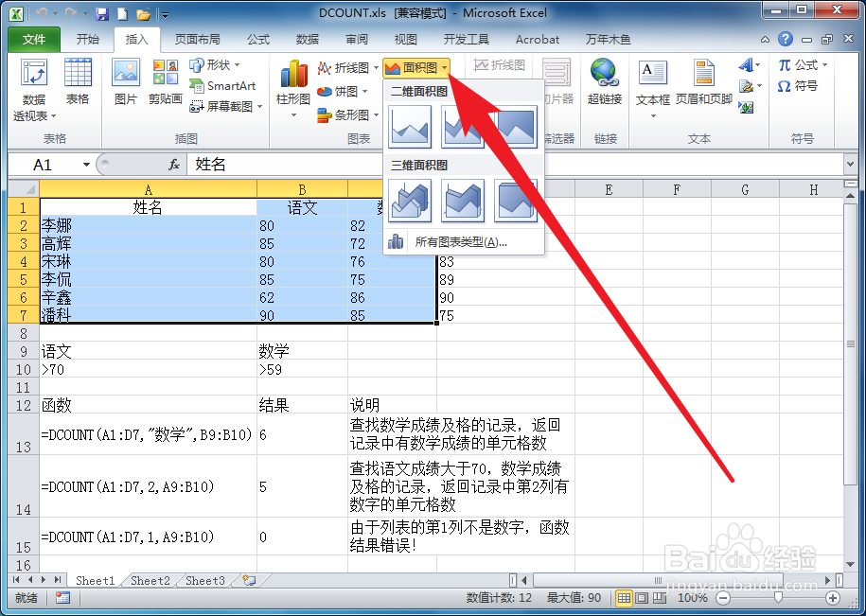Select cell A1 in the Name Box

pyautogui.click(x=44, y=164)
